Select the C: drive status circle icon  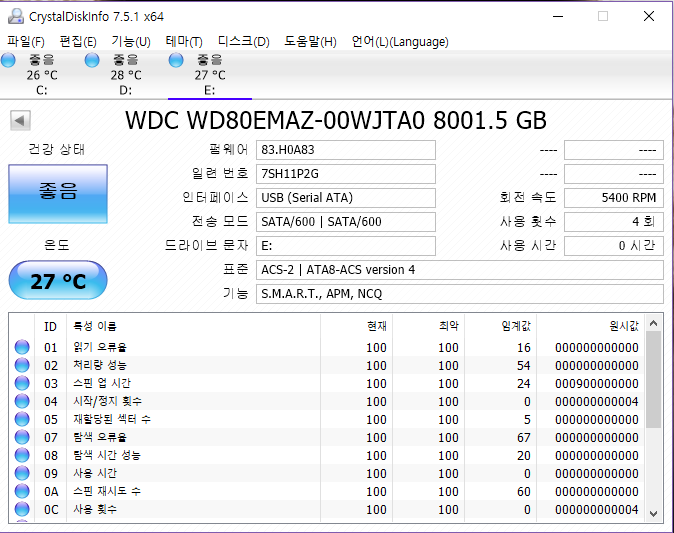8,60
